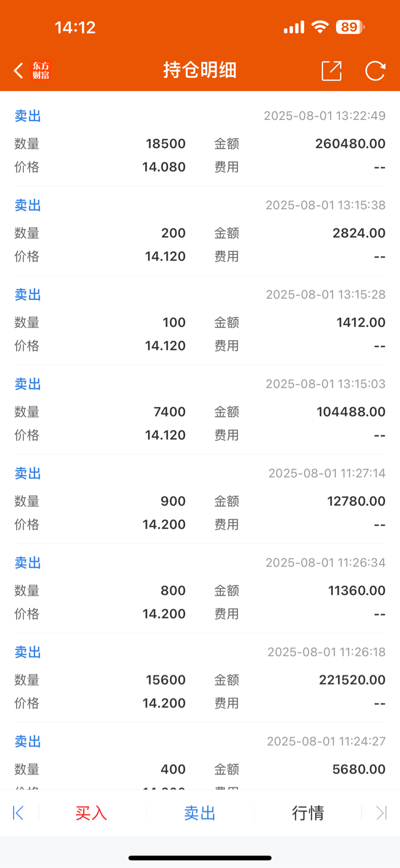Select the record with amount 11360.00
This screenshot has height=868, width=400.
point(200,589)
